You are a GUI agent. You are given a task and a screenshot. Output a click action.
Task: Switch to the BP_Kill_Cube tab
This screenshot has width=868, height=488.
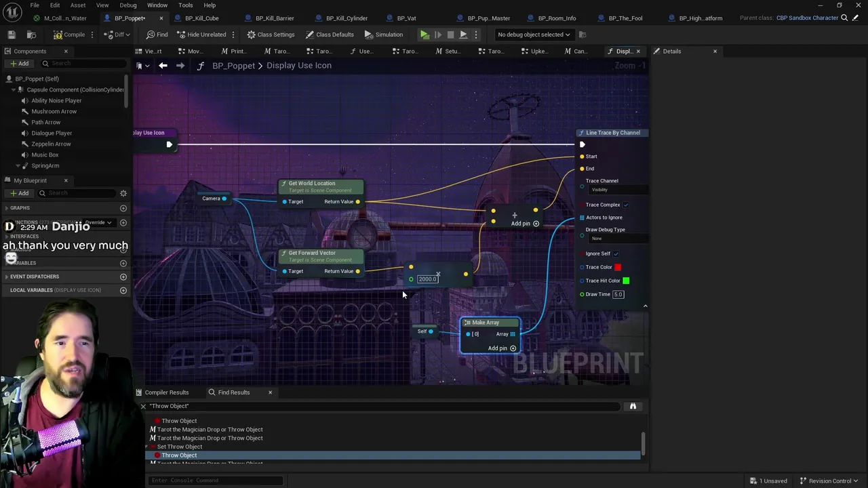pyautogui.click(x=202, y=18)
